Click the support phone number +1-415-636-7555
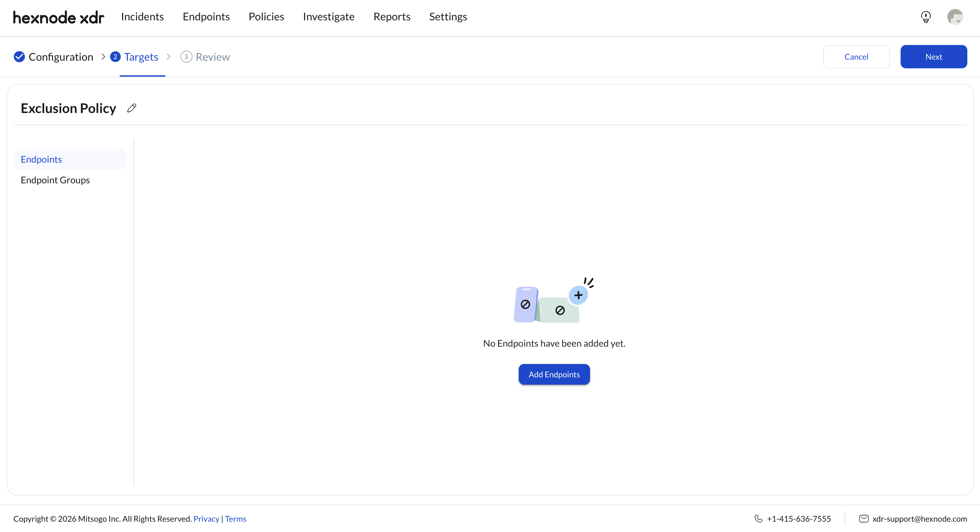980x532 pixels. tap(799, 519)
